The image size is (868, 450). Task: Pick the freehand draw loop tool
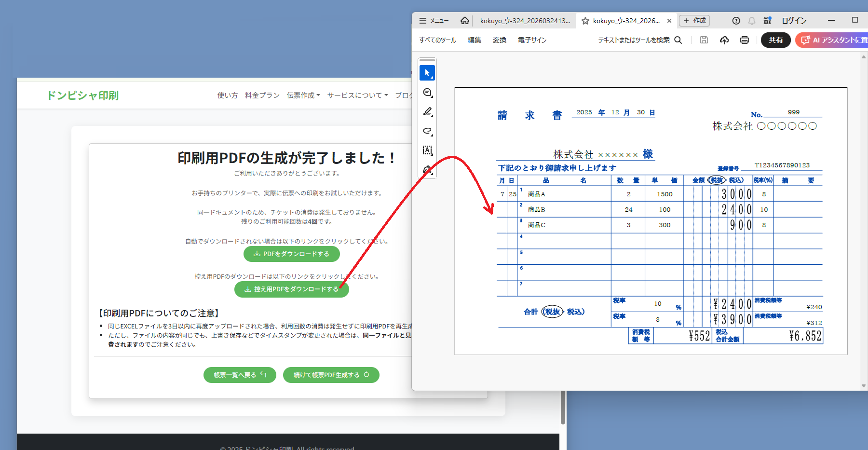[427, 131]
